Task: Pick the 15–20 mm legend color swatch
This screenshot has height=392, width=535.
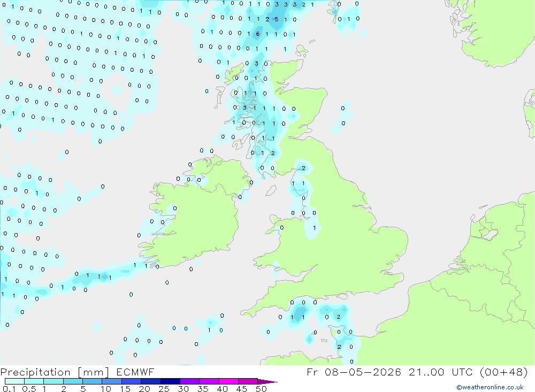Action: tap(131, 381)
